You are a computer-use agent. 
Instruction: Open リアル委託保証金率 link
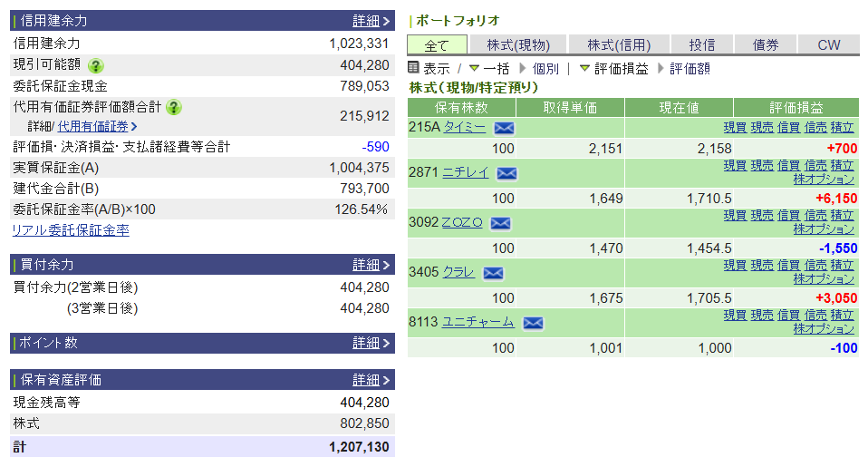71,230
